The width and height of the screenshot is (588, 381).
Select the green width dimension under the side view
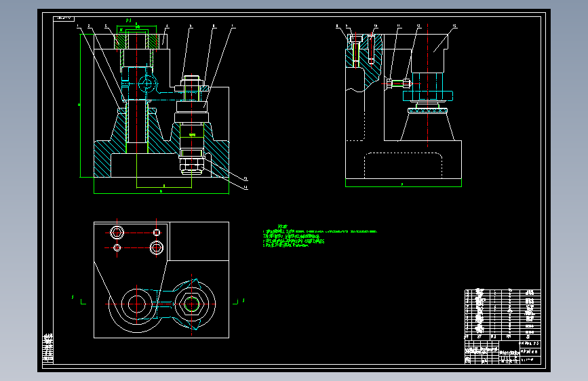tap(403, 183)
